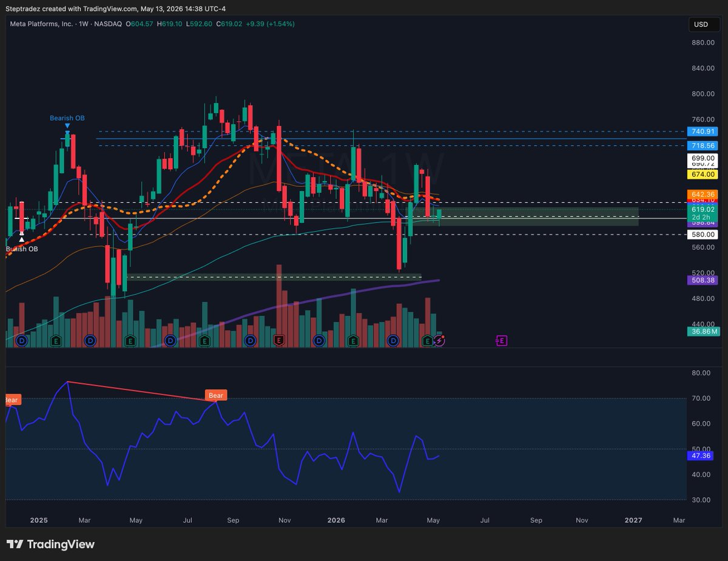Screen dimensions: 728x561
Task: Click the NASDAQ exchange label
Action: 107,24
